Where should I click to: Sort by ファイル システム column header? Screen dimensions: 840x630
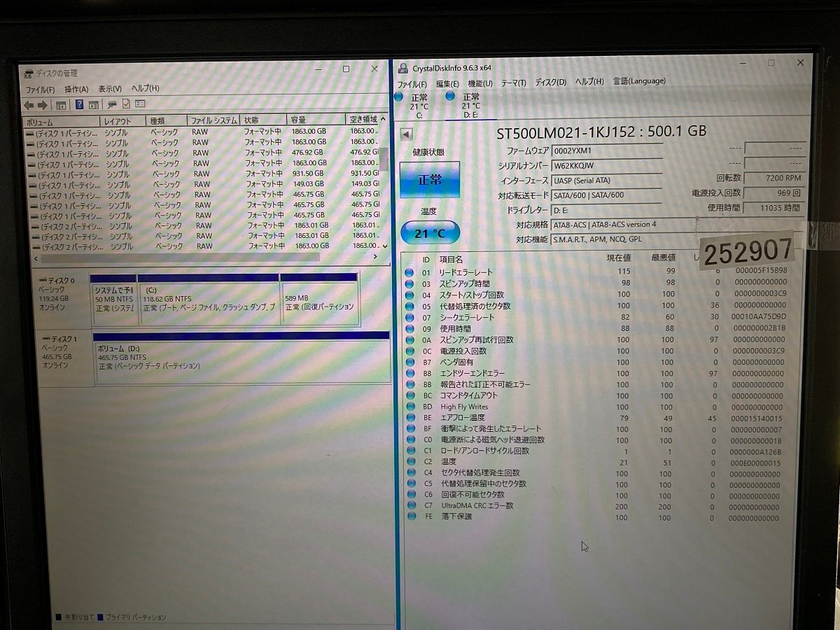point(214,120)
